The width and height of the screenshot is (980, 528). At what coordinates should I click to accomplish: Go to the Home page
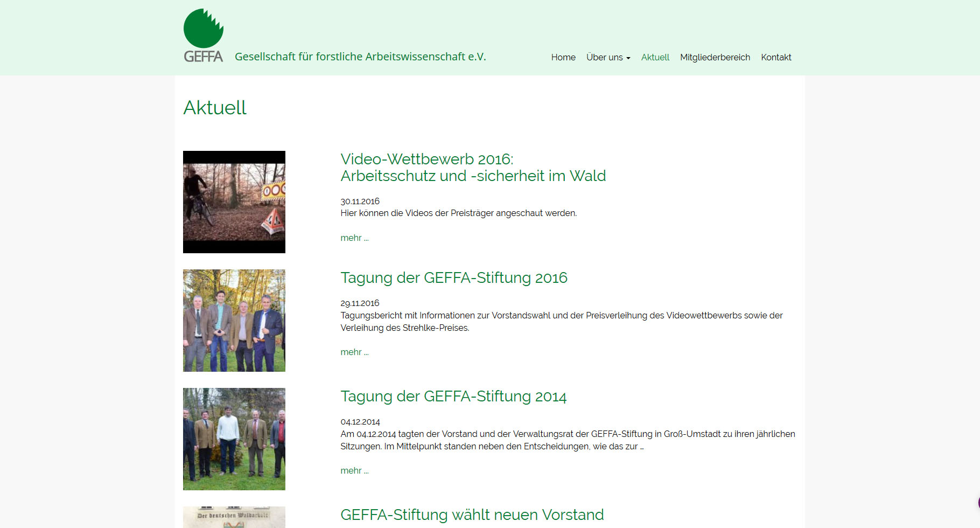click(563, 57)
